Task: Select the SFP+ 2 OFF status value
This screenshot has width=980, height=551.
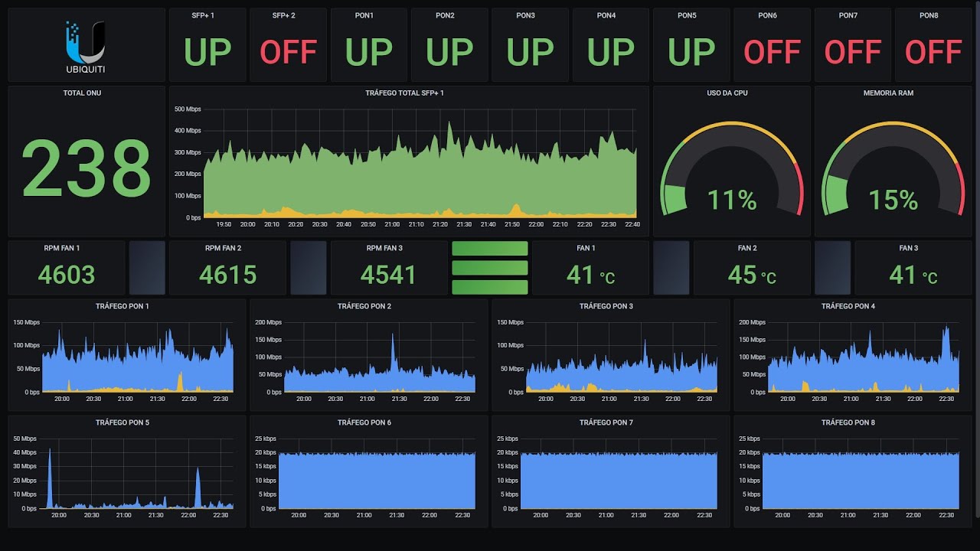Action: pos(288,52)
